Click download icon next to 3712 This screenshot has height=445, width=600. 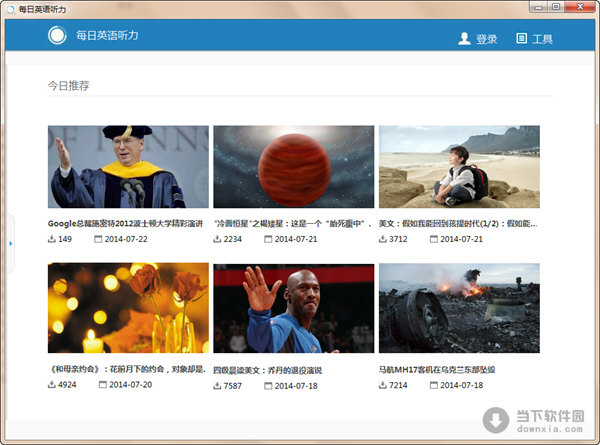point(383,239)
